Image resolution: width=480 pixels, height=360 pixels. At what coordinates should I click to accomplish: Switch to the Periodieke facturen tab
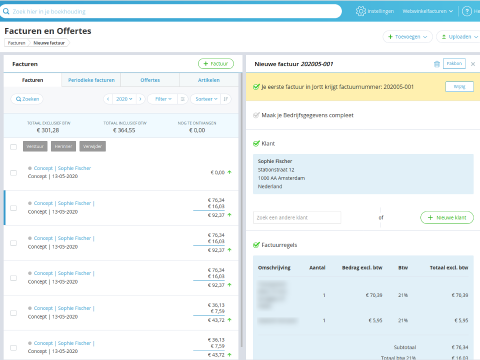[x=91, y=80]
